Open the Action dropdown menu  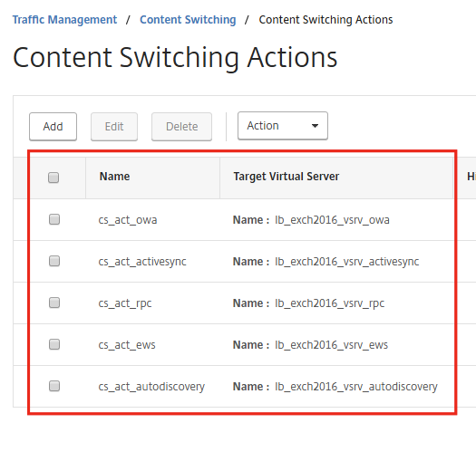[x=283, y=126]
